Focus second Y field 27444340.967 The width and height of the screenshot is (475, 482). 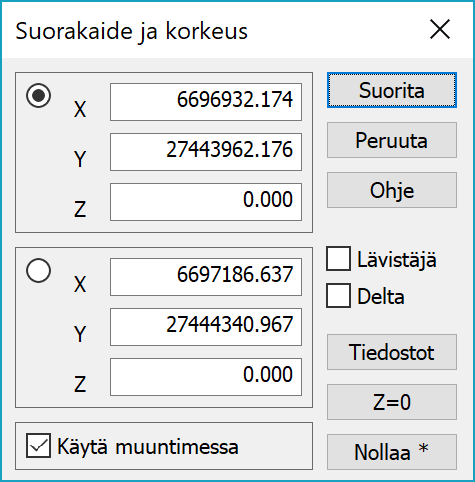pos(206,327)
